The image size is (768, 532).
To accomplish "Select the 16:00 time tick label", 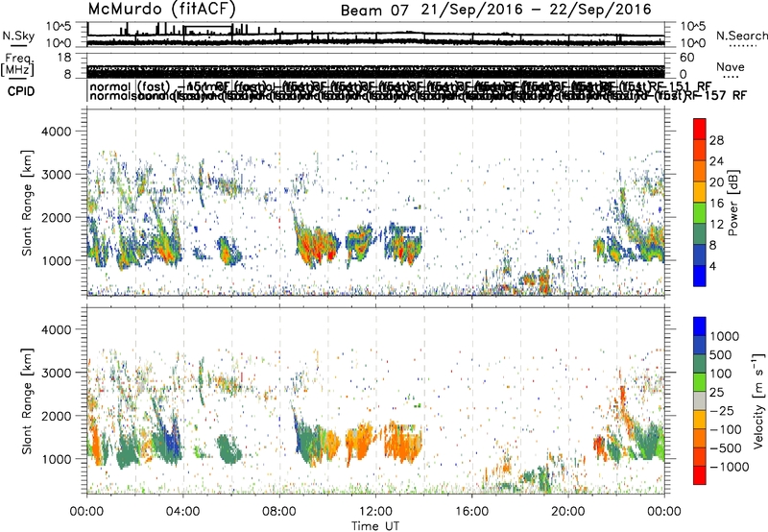I will pyautogui.click(x=471, y=512).
